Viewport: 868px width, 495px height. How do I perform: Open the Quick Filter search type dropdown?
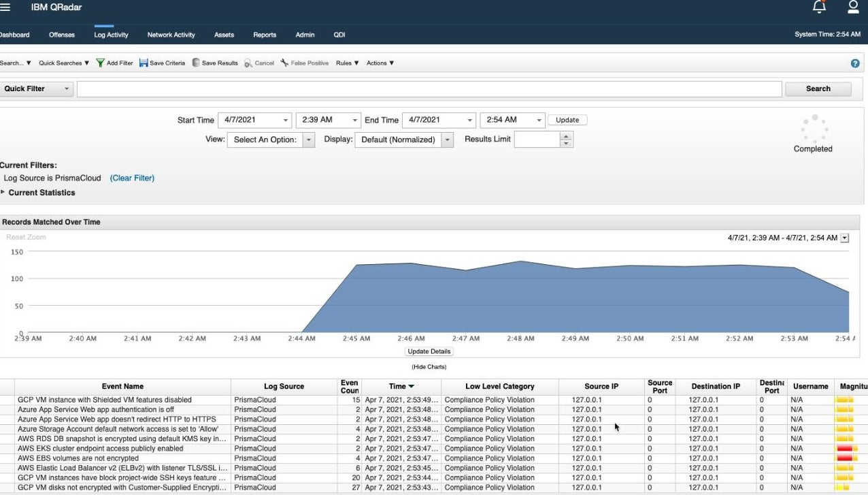click(66, 89)
